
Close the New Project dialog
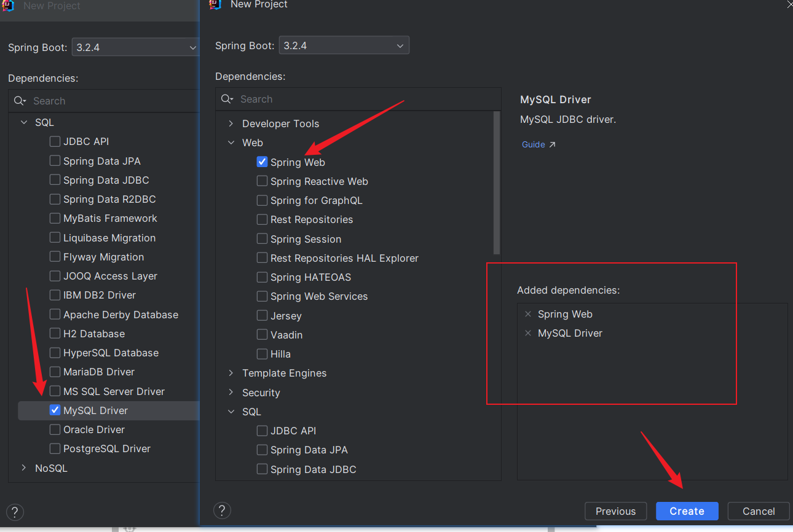[789, 4]
